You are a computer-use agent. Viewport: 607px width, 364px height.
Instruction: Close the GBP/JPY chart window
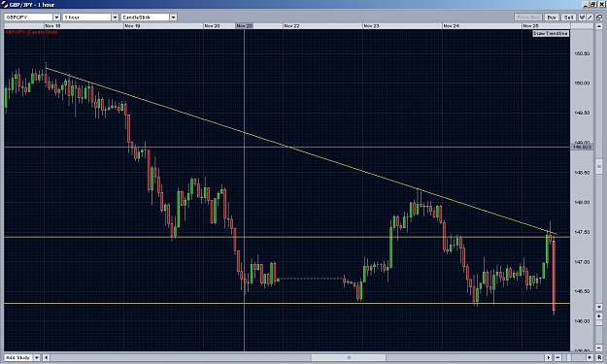pos(601,4)
